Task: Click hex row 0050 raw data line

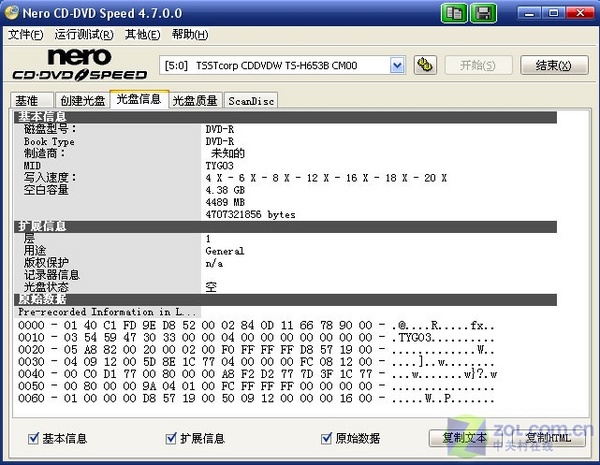Action: (256, 386)
